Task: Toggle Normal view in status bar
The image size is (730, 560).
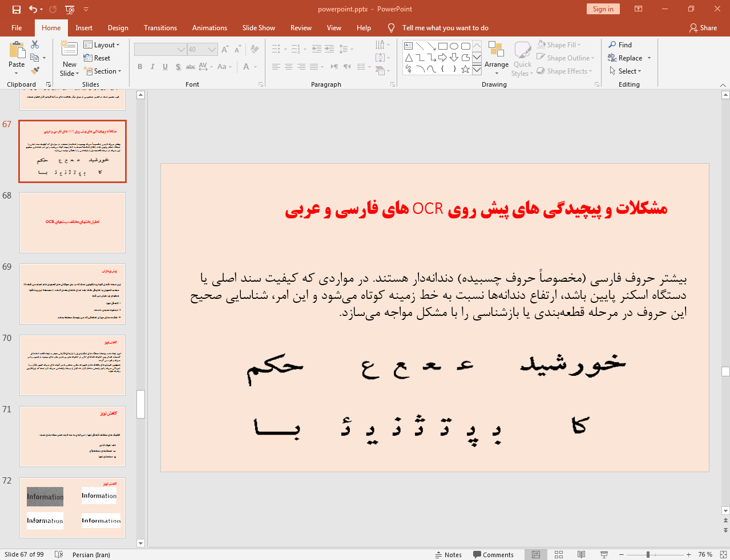Action: coord(536,554)
